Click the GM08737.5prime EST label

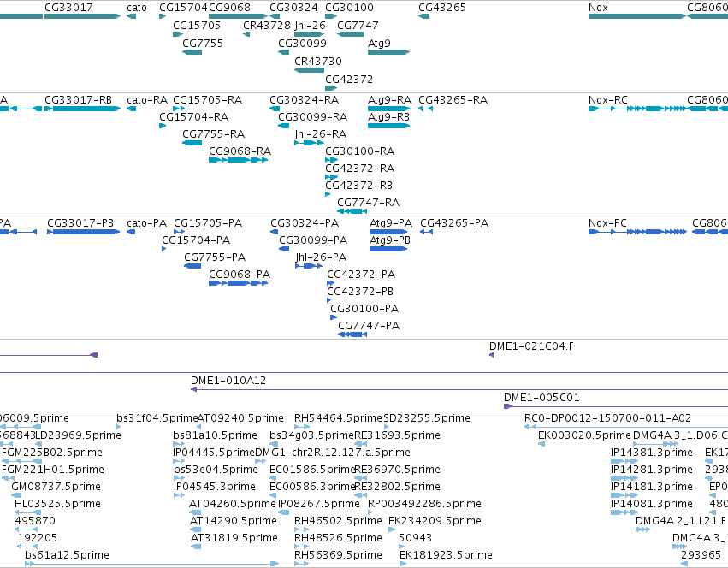[x=56, y=487]
